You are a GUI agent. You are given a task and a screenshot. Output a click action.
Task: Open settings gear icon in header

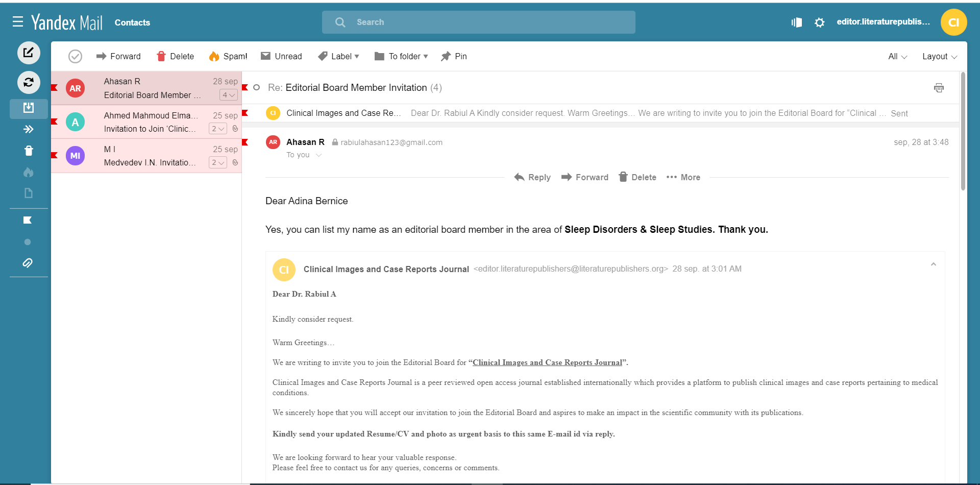[819, 22]
